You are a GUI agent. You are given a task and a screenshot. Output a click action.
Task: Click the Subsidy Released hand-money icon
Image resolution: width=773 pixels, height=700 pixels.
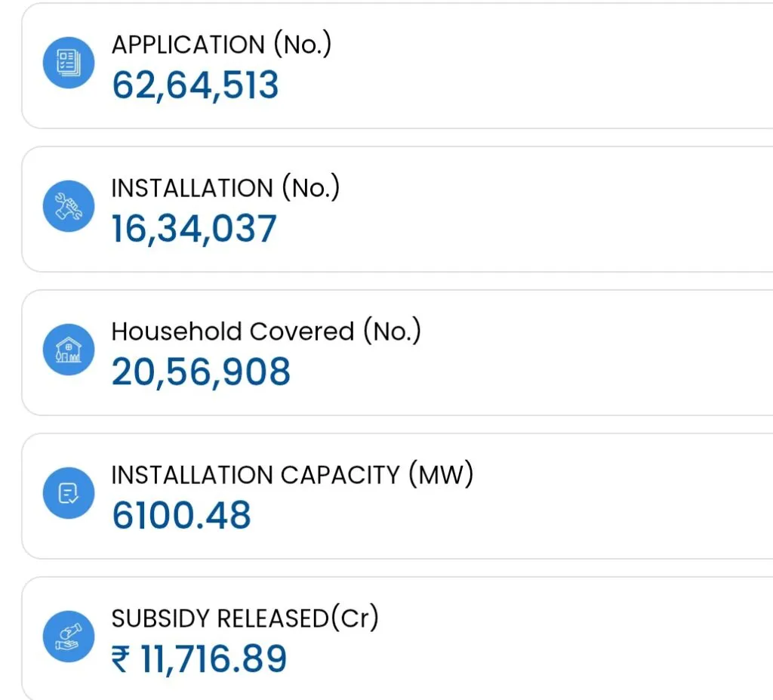click(69, 636)
